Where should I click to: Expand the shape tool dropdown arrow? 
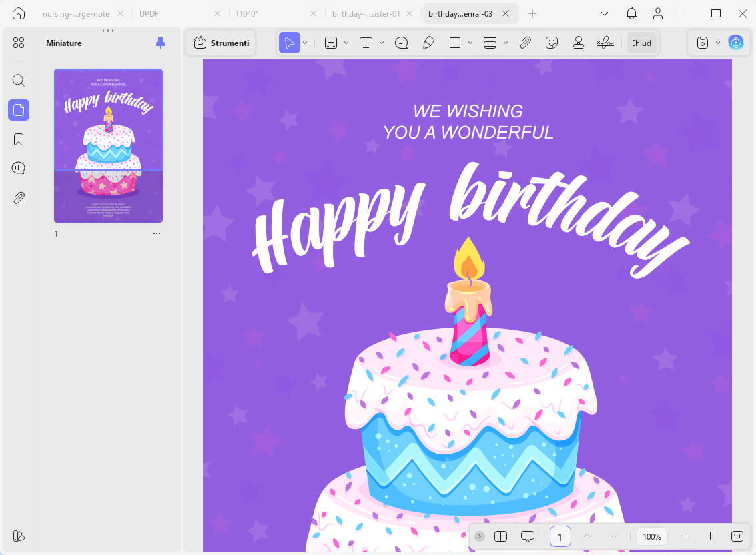click(x=470, y=43)
